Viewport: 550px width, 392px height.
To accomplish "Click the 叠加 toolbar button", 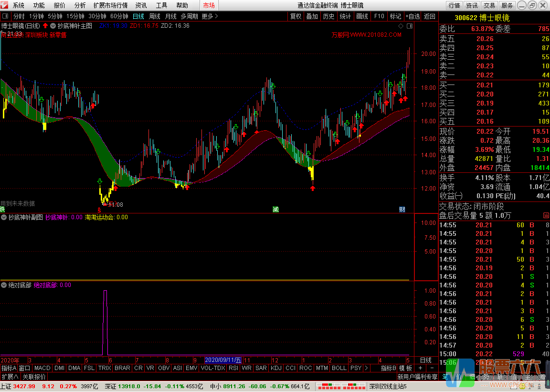I will point(312,17).
